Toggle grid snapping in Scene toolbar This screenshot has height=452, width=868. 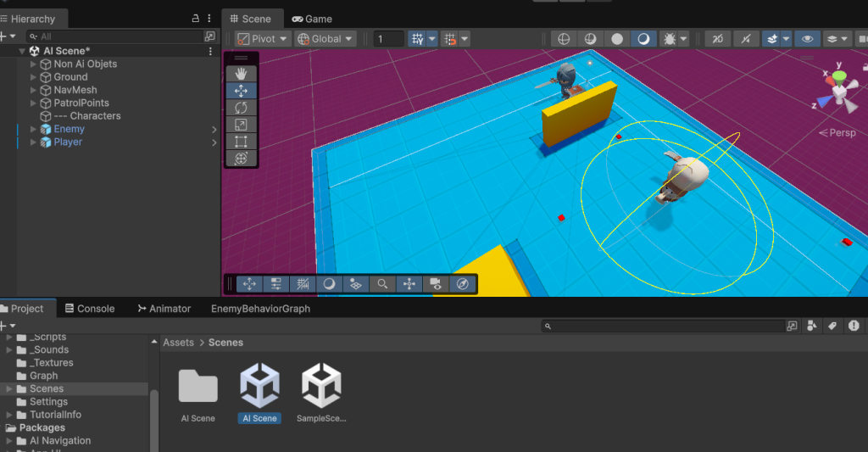click(417, 39)
